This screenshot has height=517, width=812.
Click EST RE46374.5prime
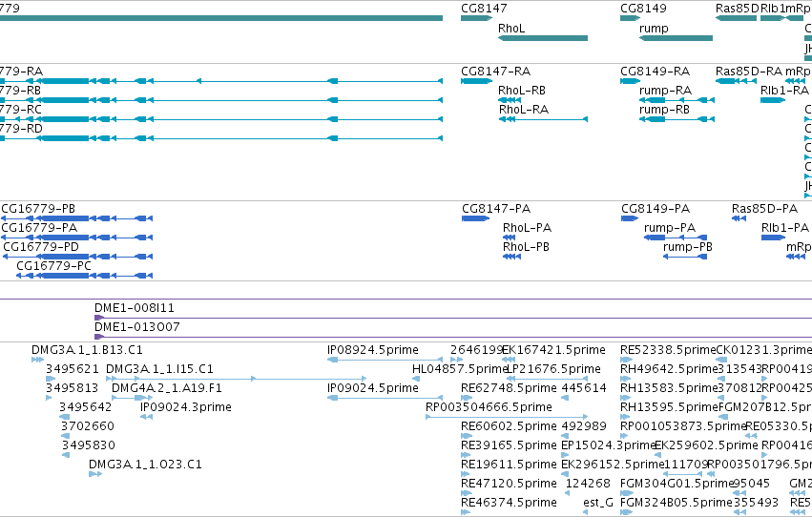click(x=510, y=503)
